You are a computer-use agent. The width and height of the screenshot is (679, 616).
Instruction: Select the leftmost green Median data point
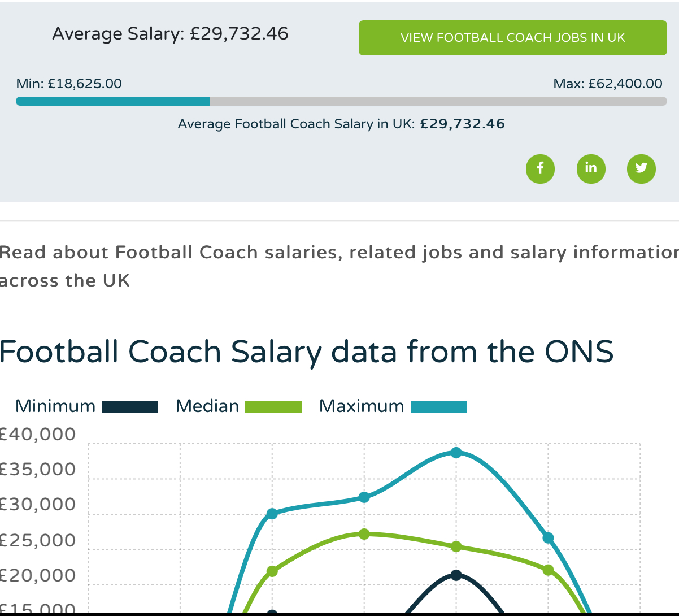pos(272,571)
